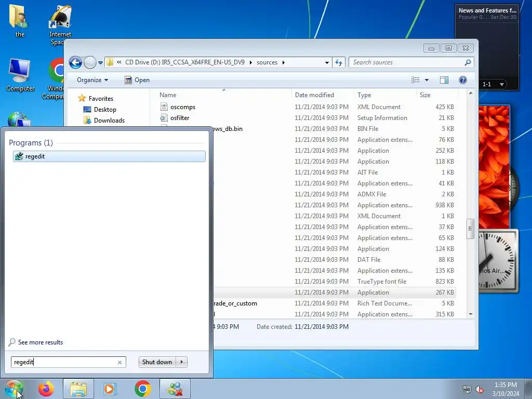Viewport: 532px width, 399px height.
Task: Expand recent pages dropdown arrow
Action: 100,63
